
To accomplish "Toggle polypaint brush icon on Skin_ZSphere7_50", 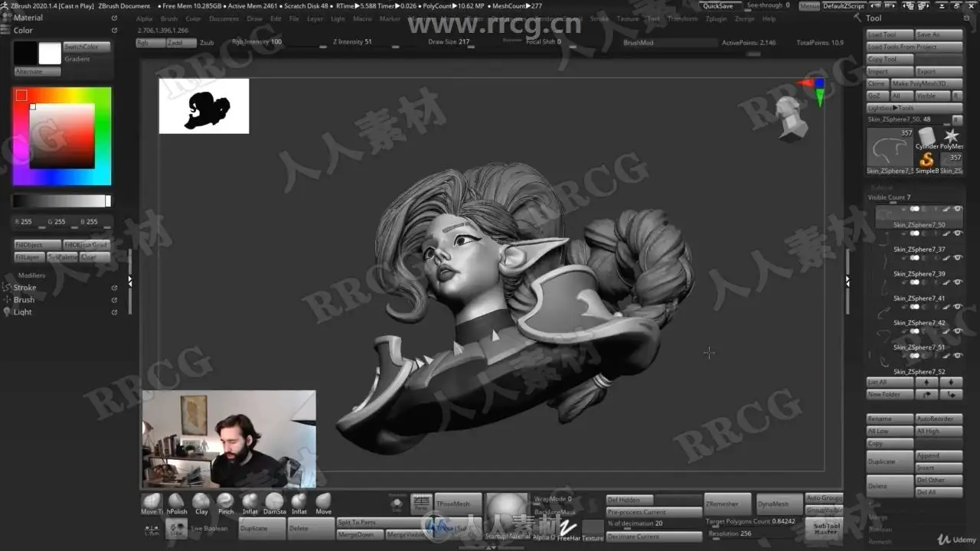I will [947, 209].
